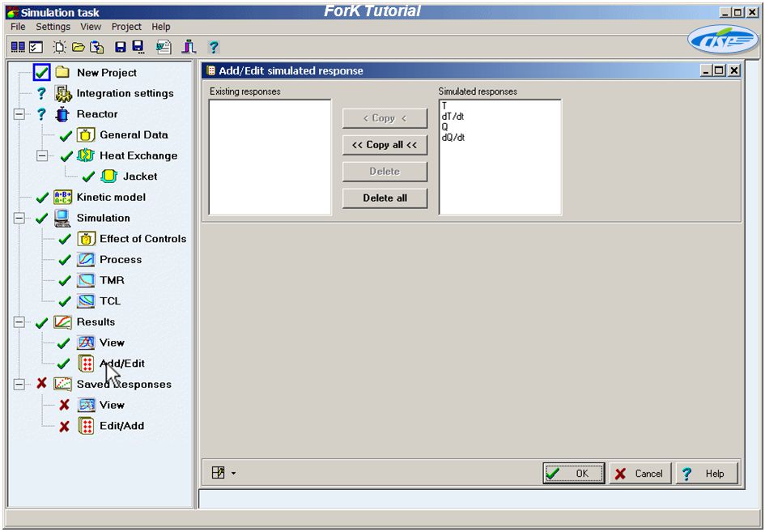Open a project with the folder icon
The height and width of the screenshot is (532, 765).
pyautogui.click(x=78, y=47)
